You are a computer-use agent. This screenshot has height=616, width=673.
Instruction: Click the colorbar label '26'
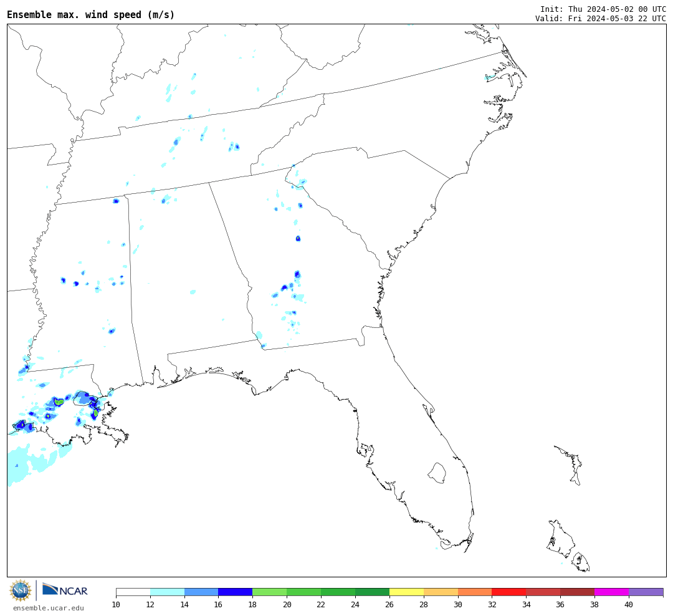coord(389,605)
